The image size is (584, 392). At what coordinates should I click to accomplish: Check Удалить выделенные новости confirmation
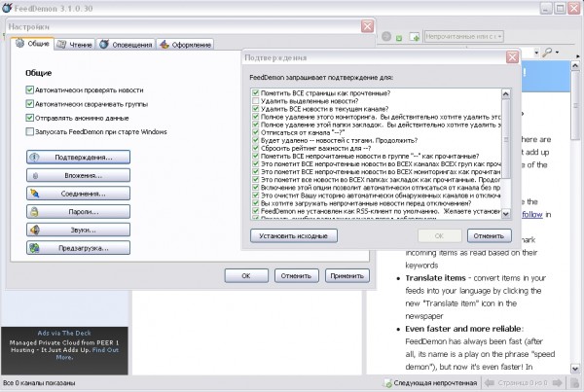[255, 101]
